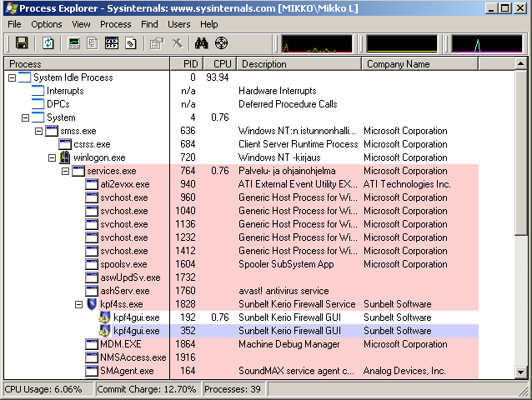Collapse the System Idle Process tree
532x400 pixels.
[12, 77]
